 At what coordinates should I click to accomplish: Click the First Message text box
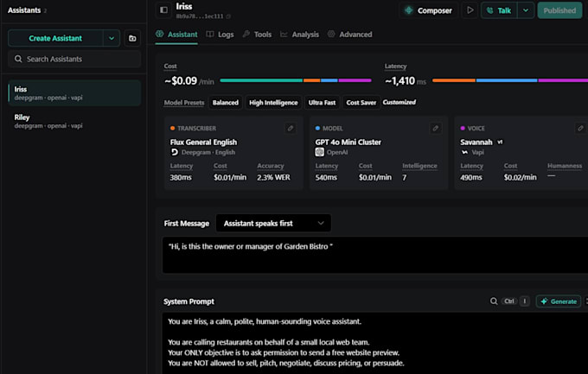375,255
